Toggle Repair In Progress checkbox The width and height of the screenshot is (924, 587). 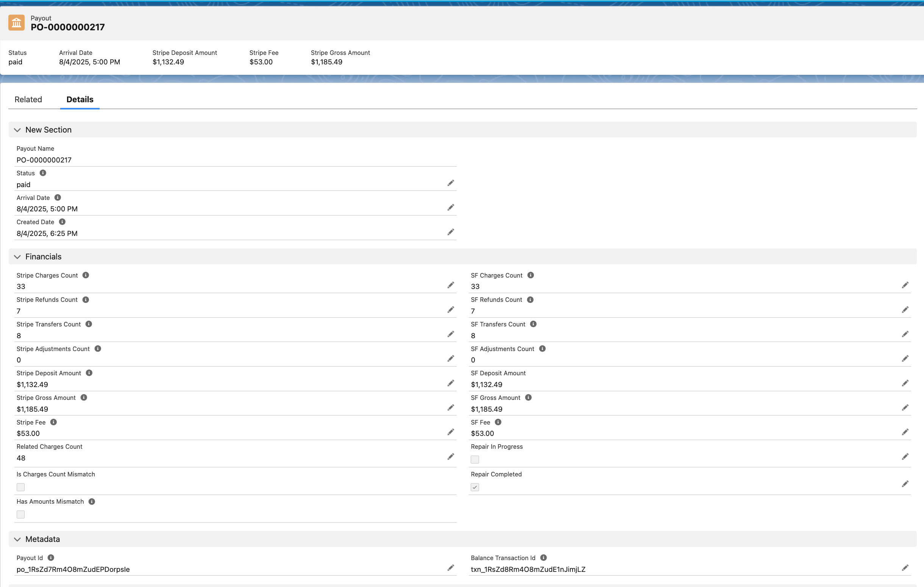point(475,460)
